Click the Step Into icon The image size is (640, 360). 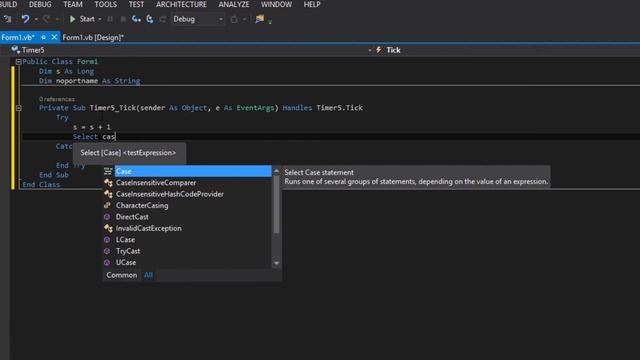(136, 19)
